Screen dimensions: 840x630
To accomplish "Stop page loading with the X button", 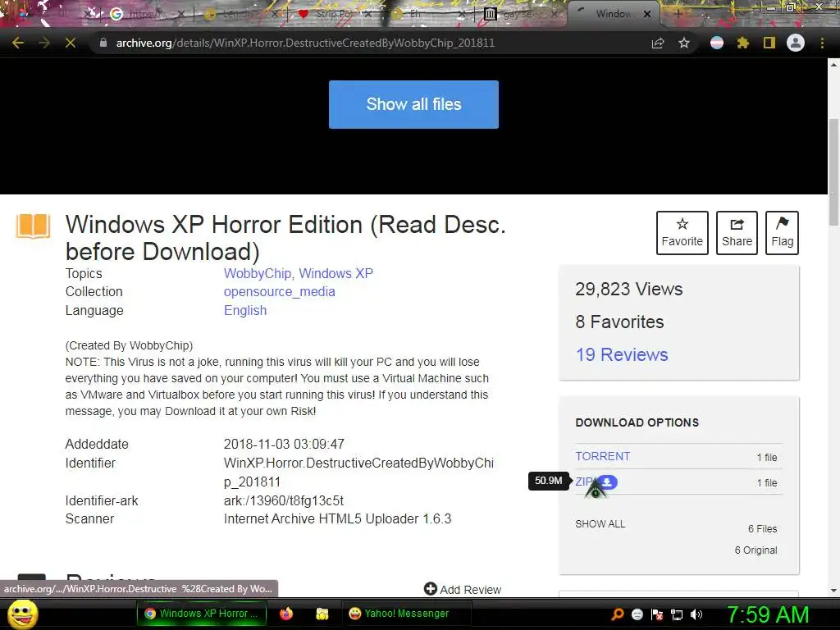I will pos(71,43).
